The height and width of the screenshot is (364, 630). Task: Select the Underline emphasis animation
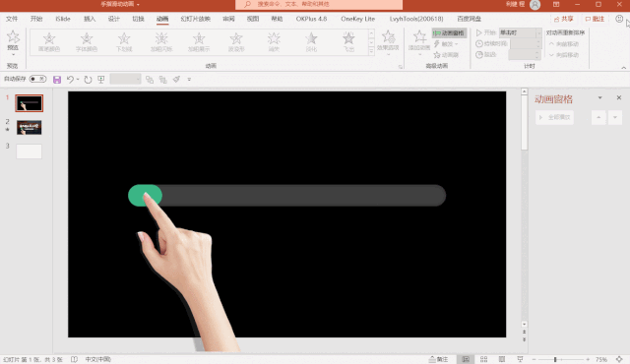point(124,42)
